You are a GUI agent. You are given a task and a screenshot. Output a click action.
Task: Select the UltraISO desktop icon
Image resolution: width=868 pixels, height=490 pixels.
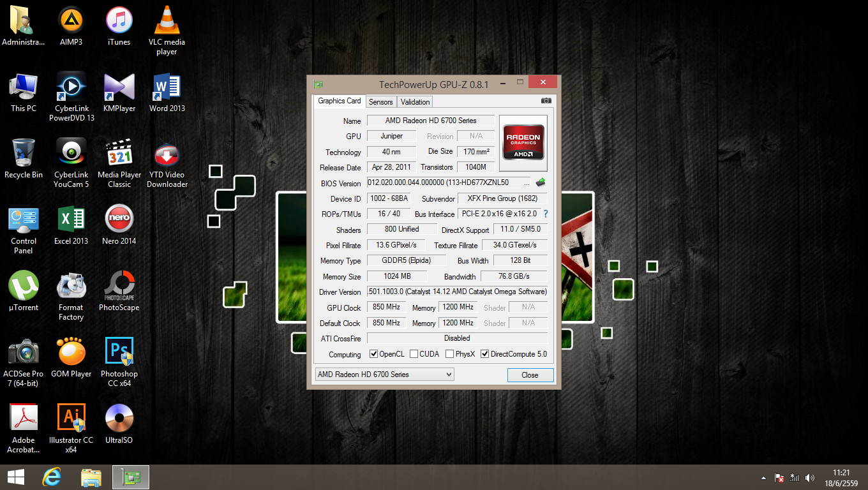pyautogui.click(x=119, y=424)
